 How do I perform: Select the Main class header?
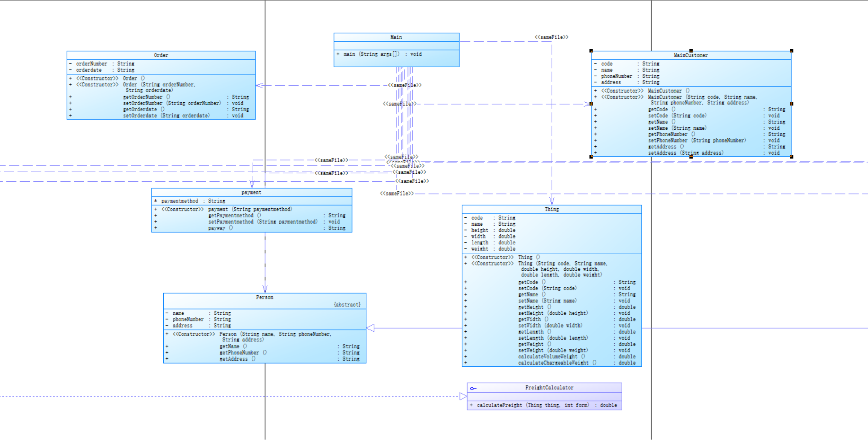click(396, 37)
